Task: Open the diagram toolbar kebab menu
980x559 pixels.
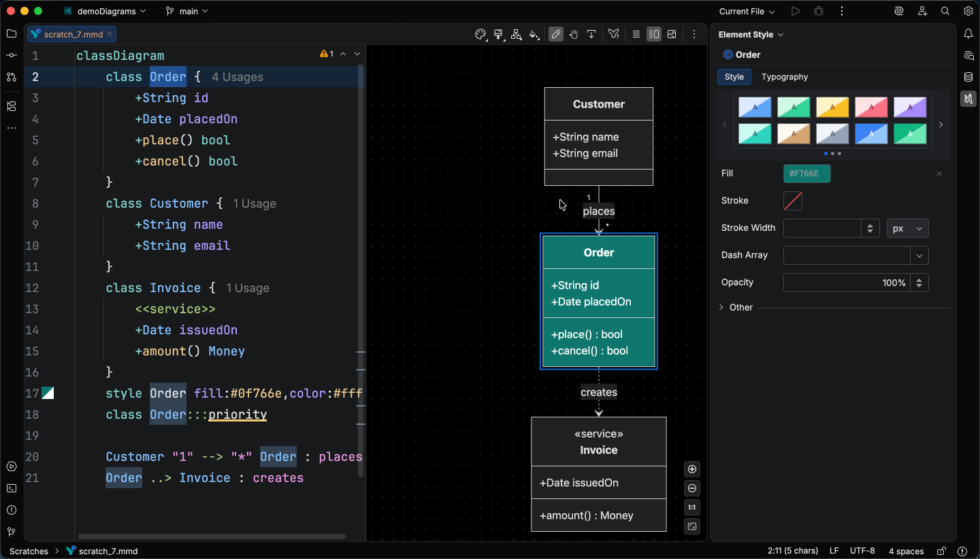Action: tap(694, 34)
